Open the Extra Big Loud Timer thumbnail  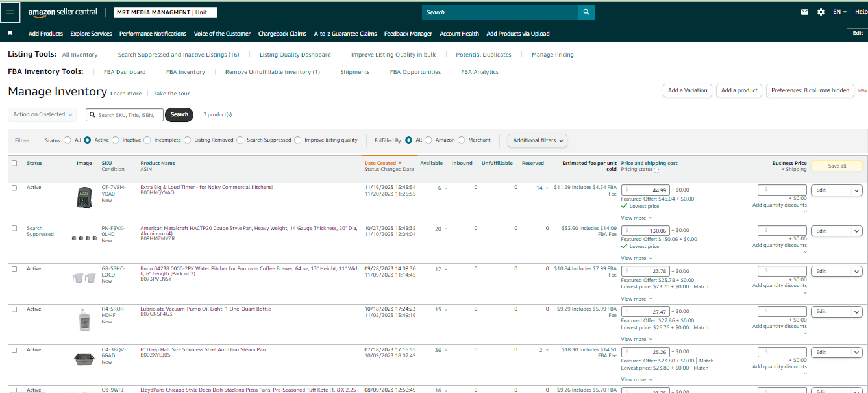click(85, 197)
